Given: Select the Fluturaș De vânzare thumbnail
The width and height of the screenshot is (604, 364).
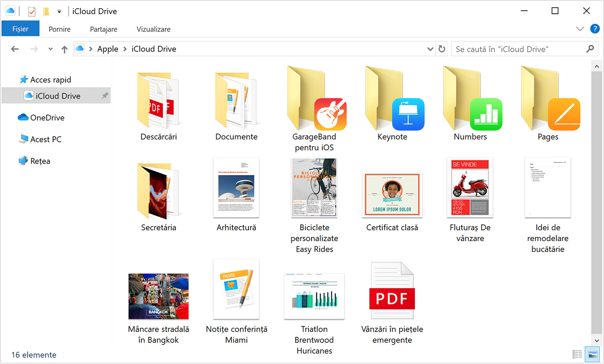Looking at the screenshot, I should click(x=470, y=187).
